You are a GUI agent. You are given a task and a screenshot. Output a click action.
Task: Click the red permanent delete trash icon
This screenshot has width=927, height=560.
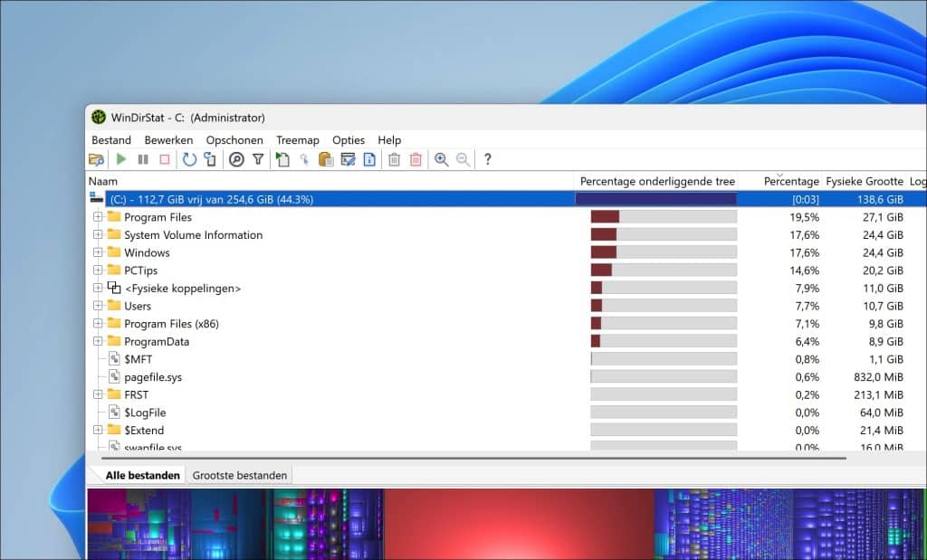[x=416, y=159]
